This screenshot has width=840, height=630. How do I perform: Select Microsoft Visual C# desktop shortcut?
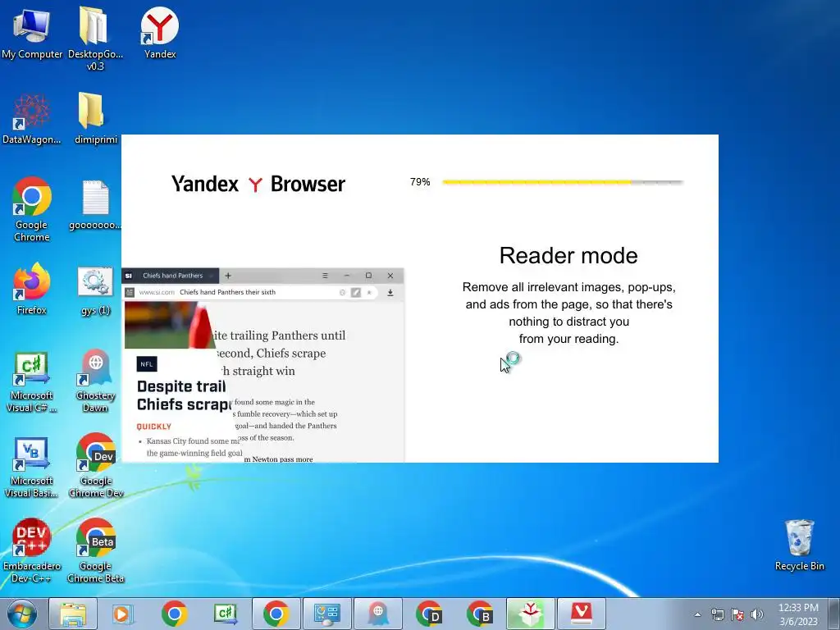point(32,381)
